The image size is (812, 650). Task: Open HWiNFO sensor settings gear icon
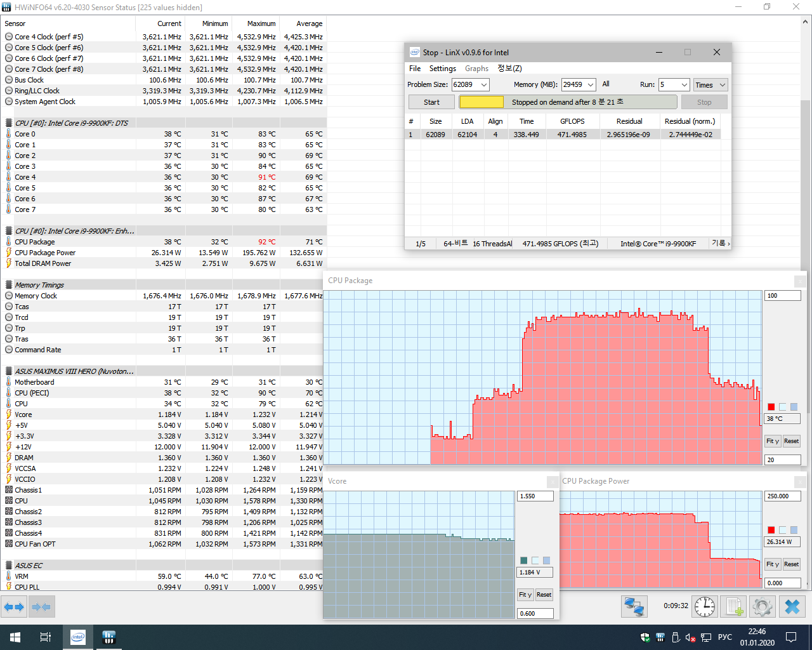(763, 606)
